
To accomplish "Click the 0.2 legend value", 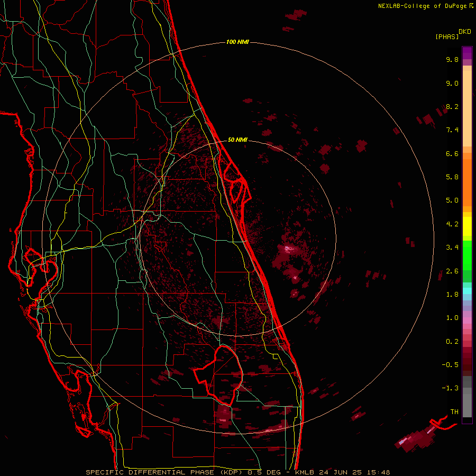I will coord(452,342).
